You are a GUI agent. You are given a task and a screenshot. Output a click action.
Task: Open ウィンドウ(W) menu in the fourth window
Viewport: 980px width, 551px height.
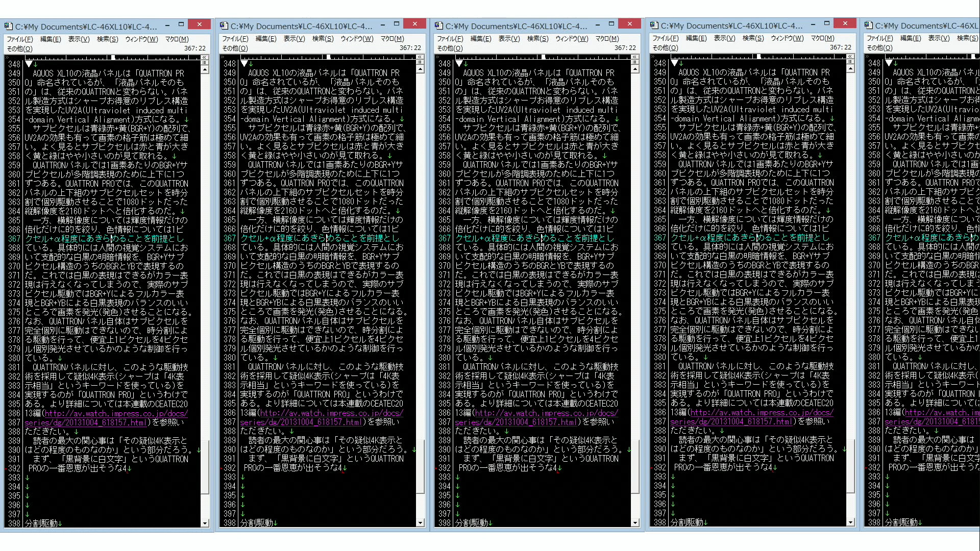(787, 38)
